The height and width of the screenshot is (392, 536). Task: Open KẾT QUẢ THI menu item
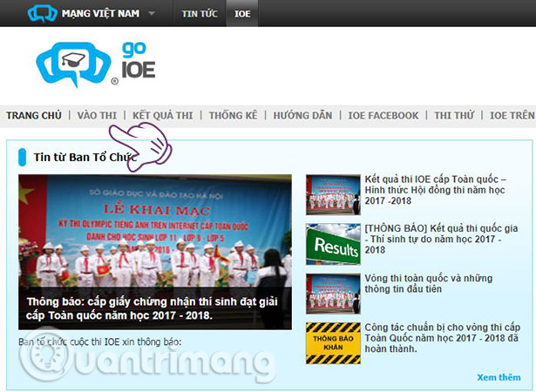coord(163,116)
